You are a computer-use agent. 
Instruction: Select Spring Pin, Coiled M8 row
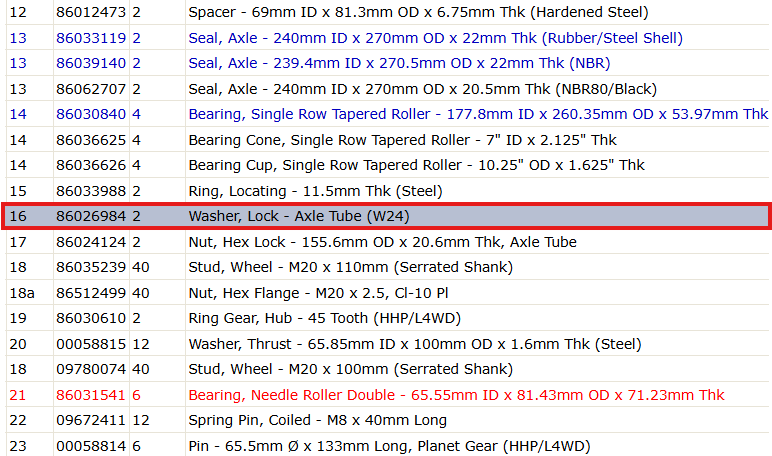point(387,420)
